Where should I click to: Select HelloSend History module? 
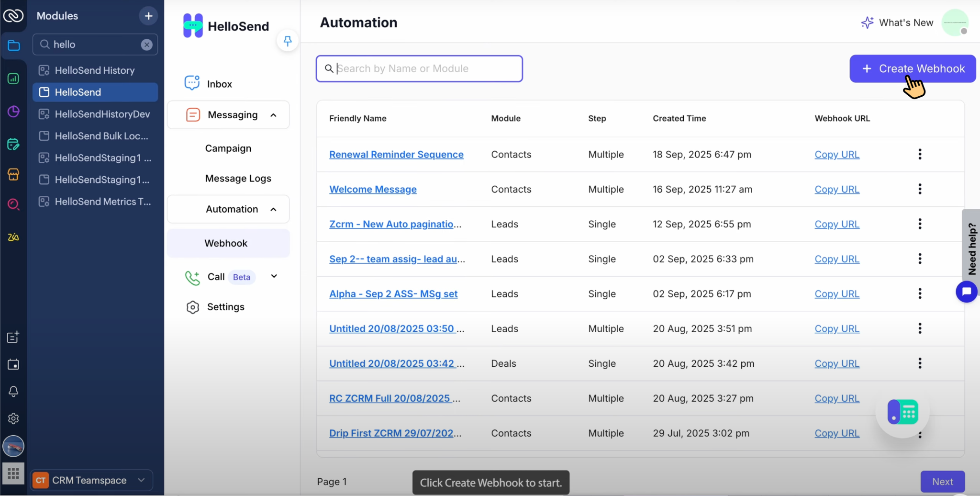(95, 70)
